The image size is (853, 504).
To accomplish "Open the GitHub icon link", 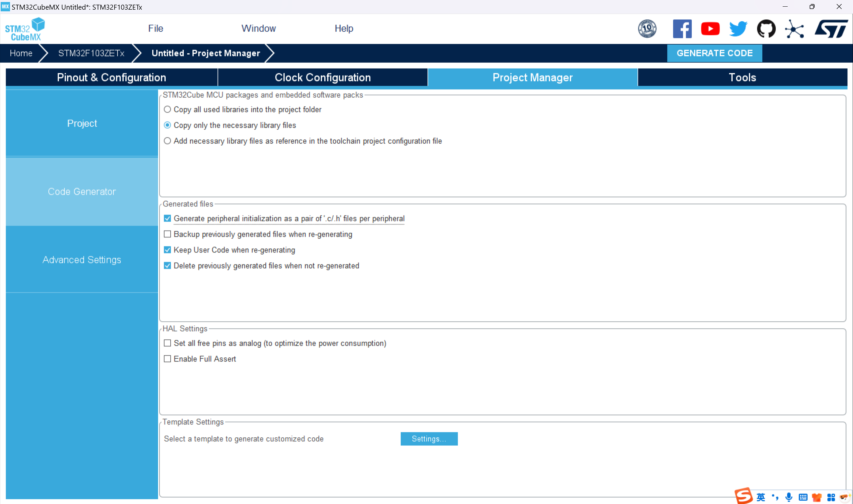I will pos(766,29).
